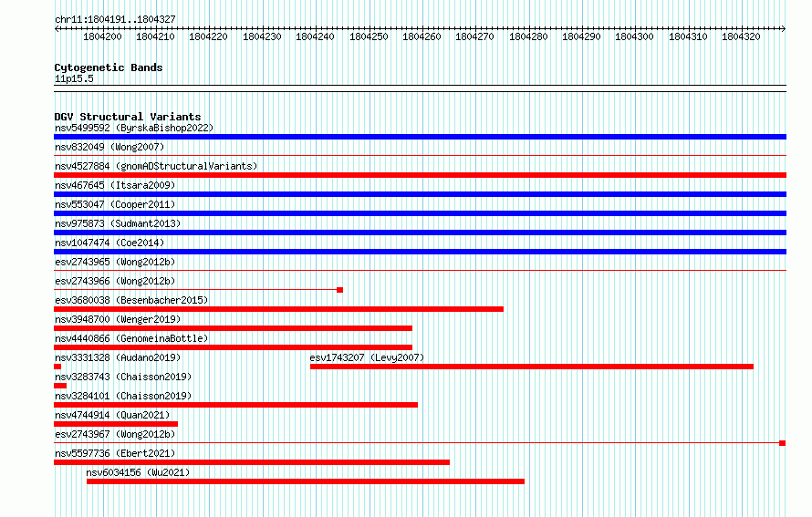Click ruler position 1804310

(688, 36)
